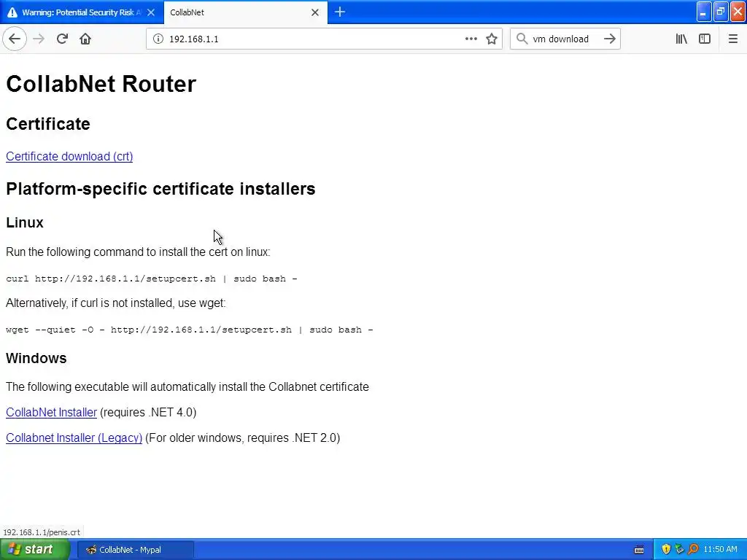The width and height of the screenshot is (747, 560).
Task: Click the forward navigation arrow
Action: click(39, 39)
